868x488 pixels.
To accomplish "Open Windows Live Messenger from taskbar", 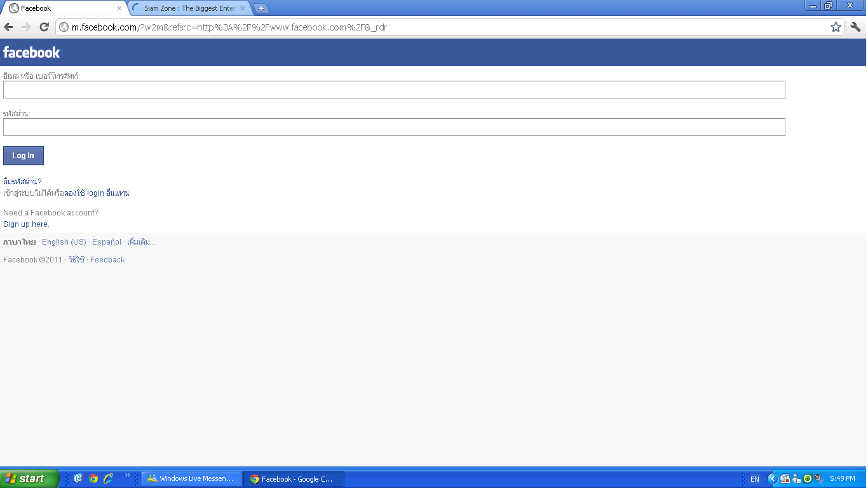I will 191,479.
